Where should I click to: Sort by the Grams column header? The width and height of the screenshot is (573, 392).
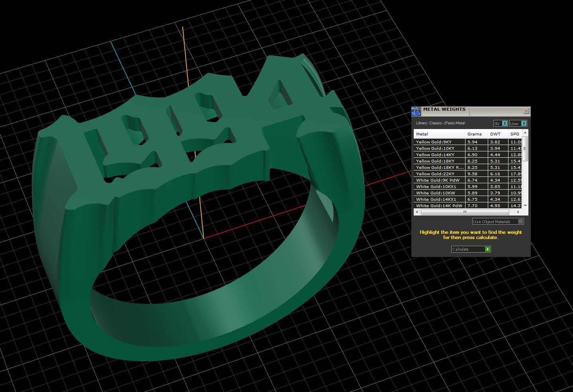476,134
